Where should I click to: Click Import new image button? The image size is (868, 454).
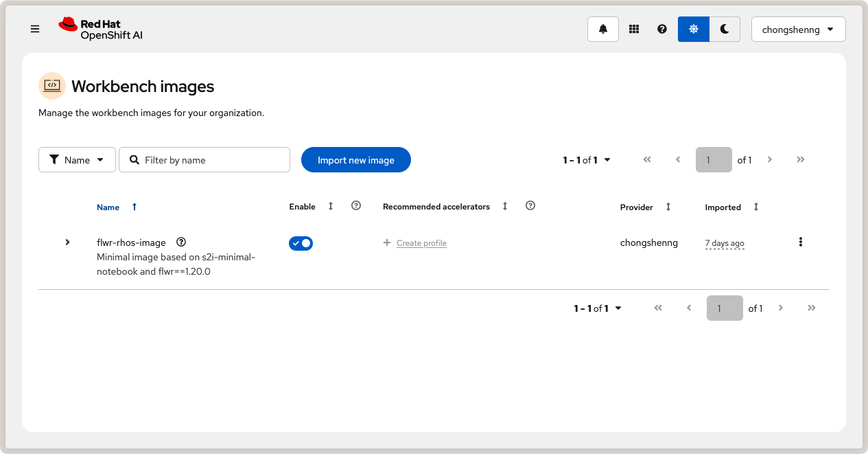(355, 160)
